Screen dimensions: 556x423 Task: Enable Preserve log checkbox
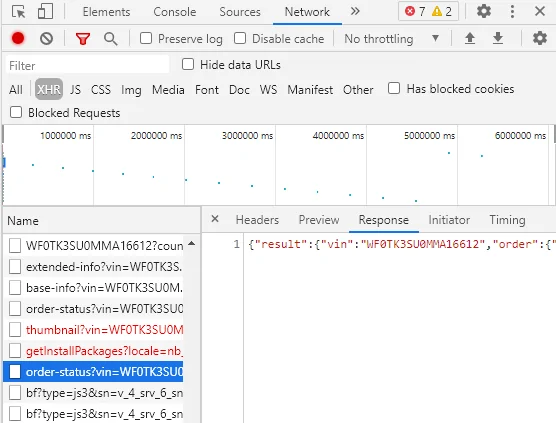146,38
